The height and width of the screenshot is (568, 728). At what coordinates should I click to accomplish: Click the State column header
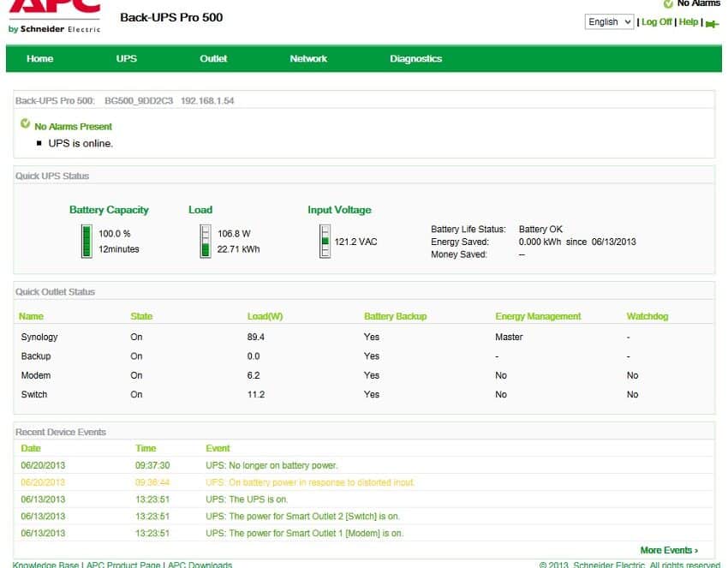point(141,316)
